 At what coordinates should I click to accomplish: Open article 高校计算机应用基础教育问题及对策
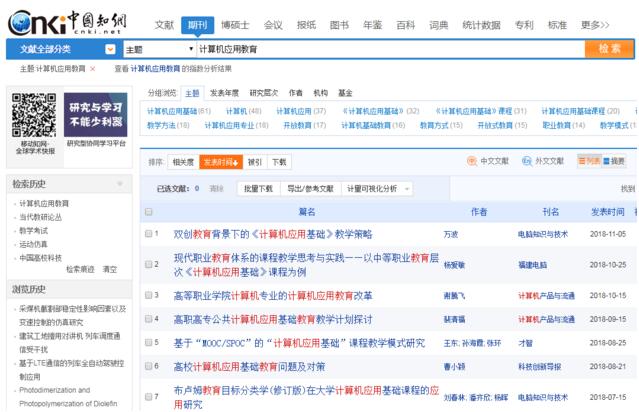pos(249,367)
